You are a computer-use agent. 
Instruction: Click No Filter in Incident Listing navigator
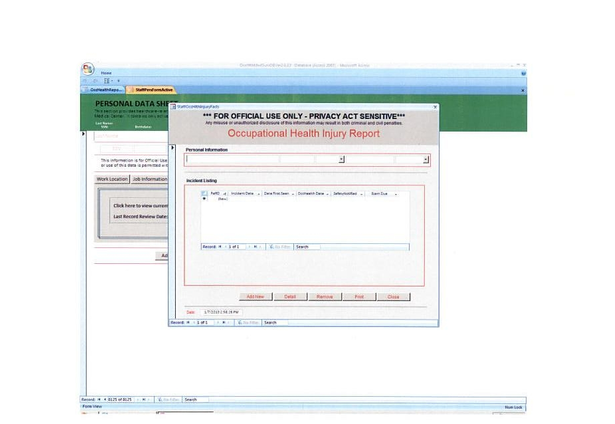click(280, 247)
